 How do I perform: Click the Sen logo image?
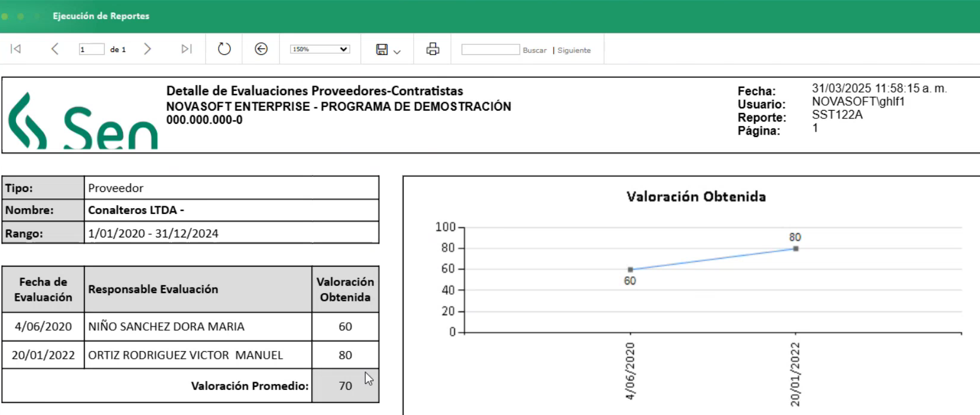tap(83, 120)
